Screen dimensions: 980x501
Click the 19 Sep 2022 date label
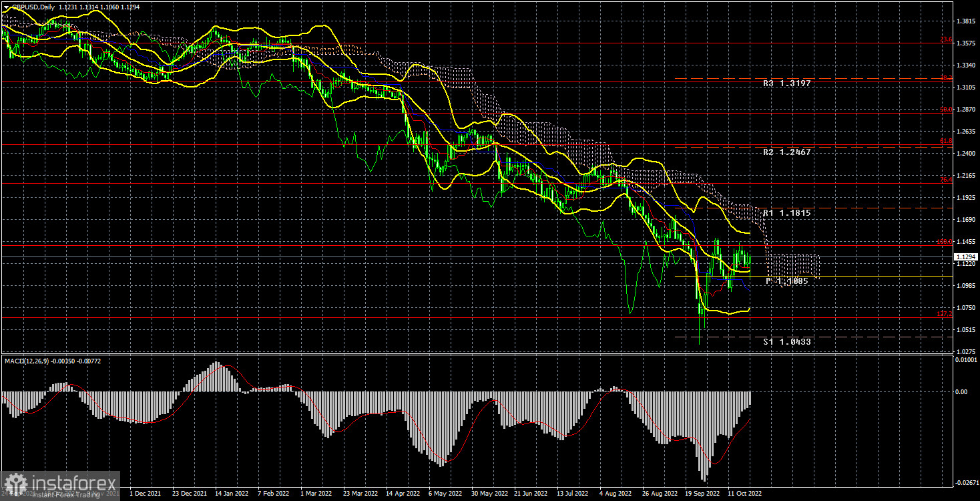[x=701, y=494]
